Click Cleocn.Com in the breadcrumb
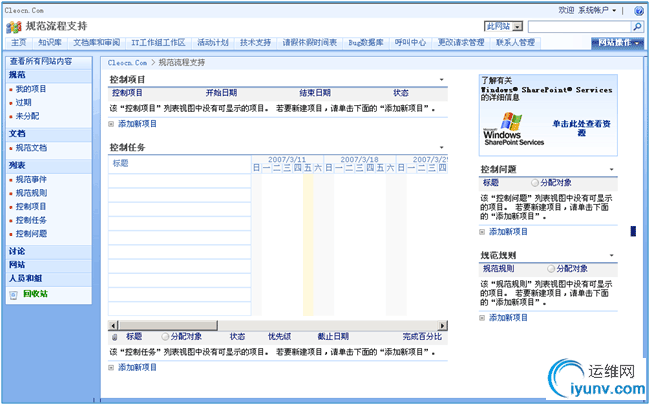This screenshot has width=651, height=405. click(x=127, y=63)
